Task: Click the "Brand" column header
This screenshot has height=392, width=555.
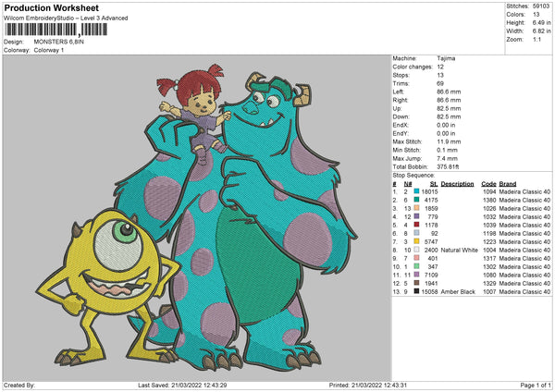Action: tap(508, 184)
